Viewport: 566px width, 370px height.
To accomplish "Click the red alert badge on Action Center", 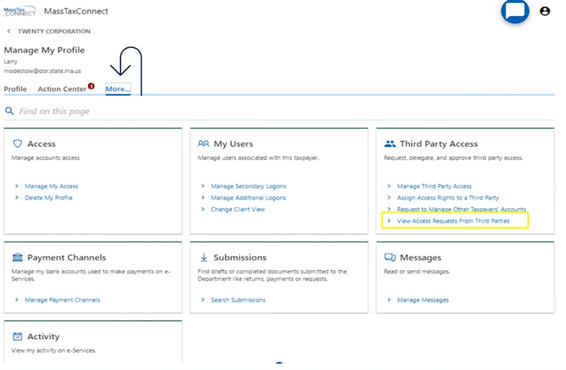I will pyautogui.click(x=91, y=86).
